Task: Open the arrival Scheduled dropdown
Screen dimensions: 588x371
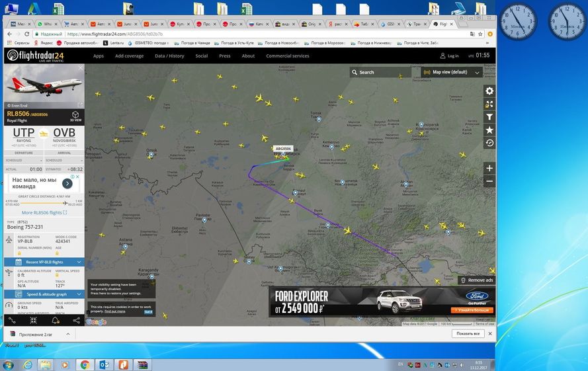Action: click(64, 160)
